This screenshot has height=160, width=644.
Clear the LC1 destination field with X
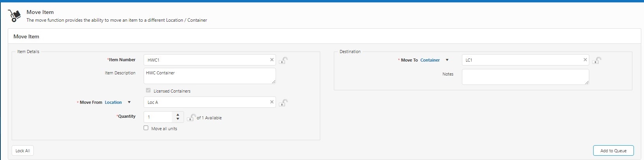point(585,60)
